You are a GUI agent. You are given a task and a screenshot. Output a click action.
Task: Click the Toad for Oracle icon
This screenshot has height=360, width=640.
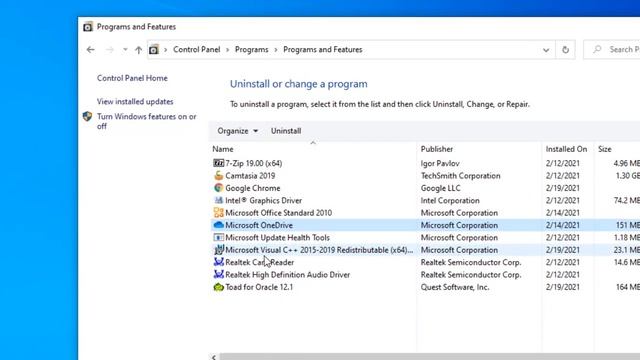(x=218, y=287)
